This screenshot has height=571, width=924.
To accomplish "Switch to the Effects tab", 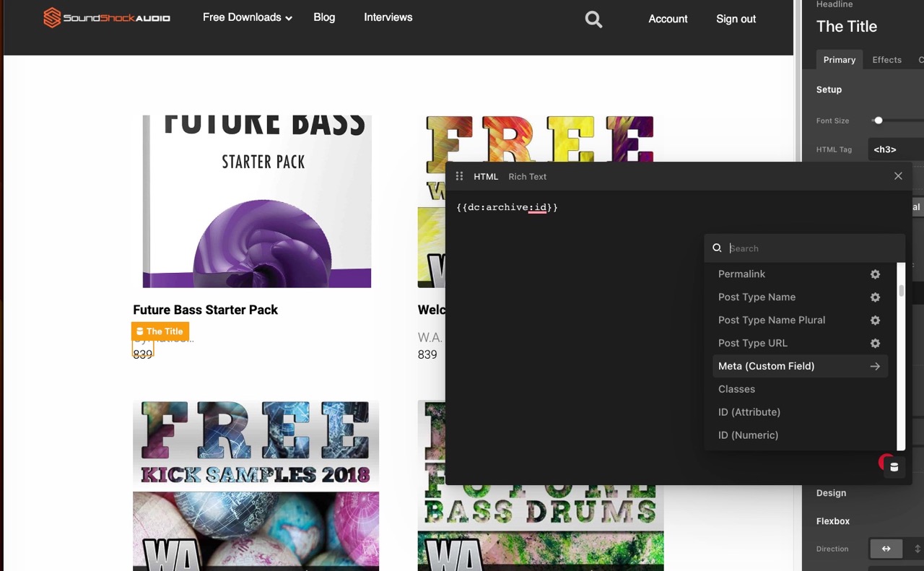I will pos(886,60).
